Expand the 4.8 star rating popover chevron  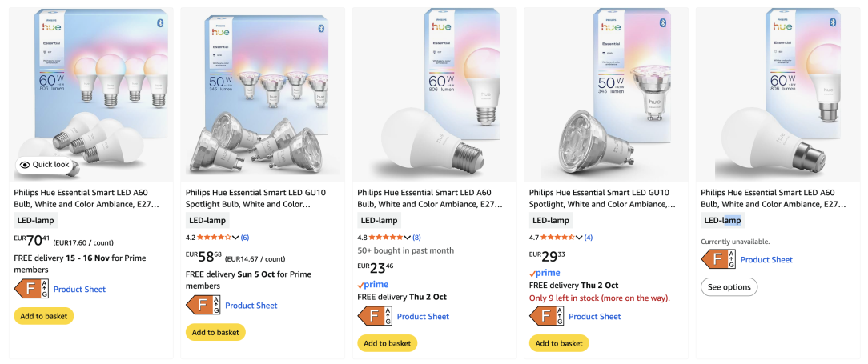pyautogui.click(x=408, y=237)
